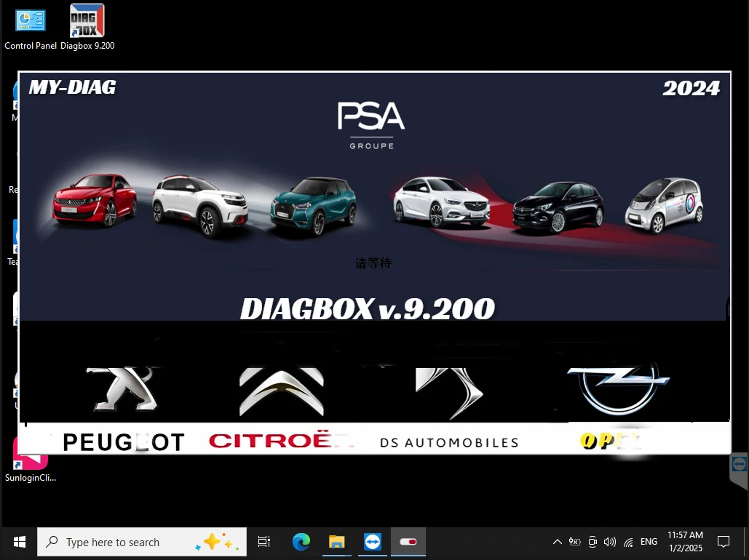749x560 pixels.
Task: Open the volume speaker control
Action: coord(609,542)
